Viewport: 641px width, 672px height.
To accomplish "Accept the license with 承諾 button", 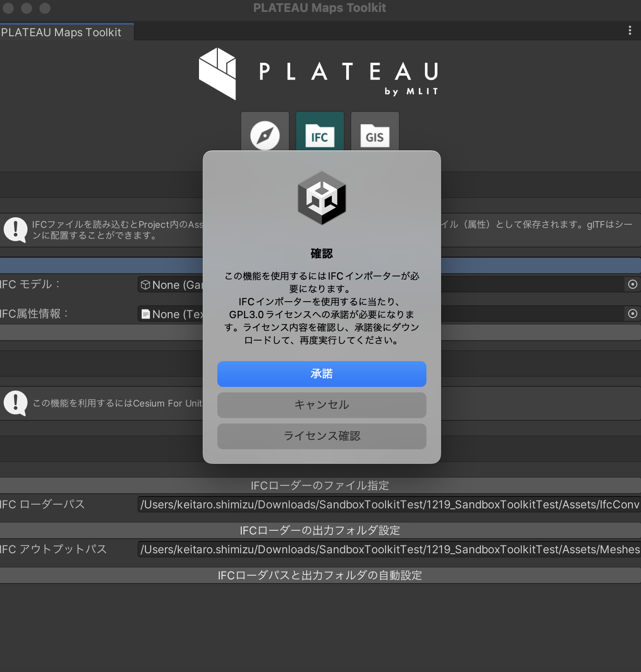I will coord(322,374).
